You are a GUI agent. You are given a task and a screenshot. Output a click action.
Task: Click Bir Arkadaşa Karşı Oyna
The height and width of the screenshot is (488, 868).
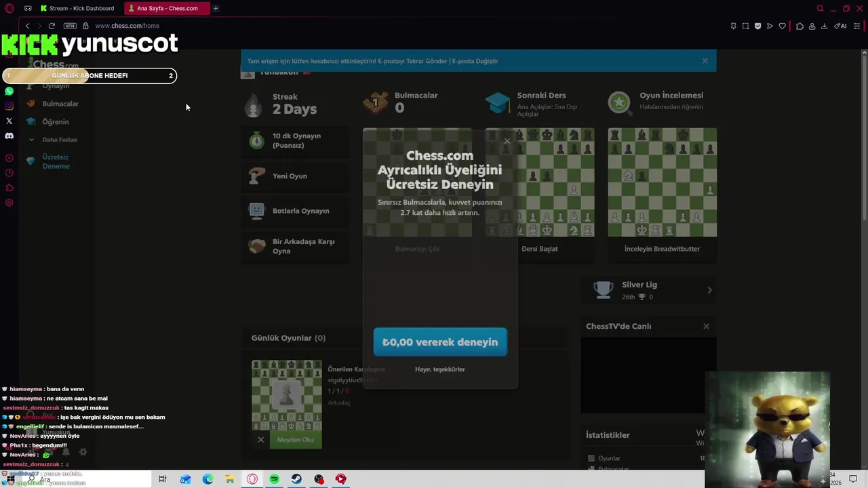pos(296,246)
